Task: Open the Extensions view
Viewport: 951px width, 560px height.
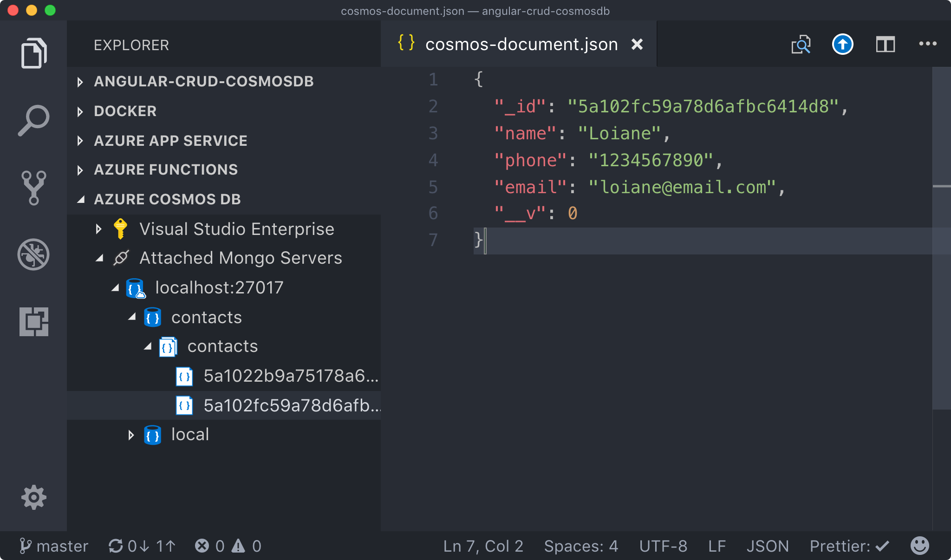Action: coord(33,321)
